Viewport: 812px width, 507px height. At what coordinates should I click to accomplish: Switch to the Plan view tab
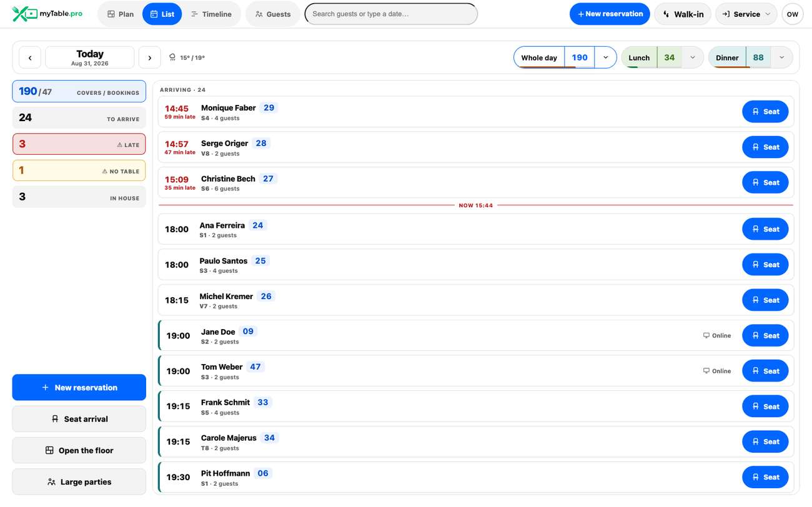click(x=121, y=14)
